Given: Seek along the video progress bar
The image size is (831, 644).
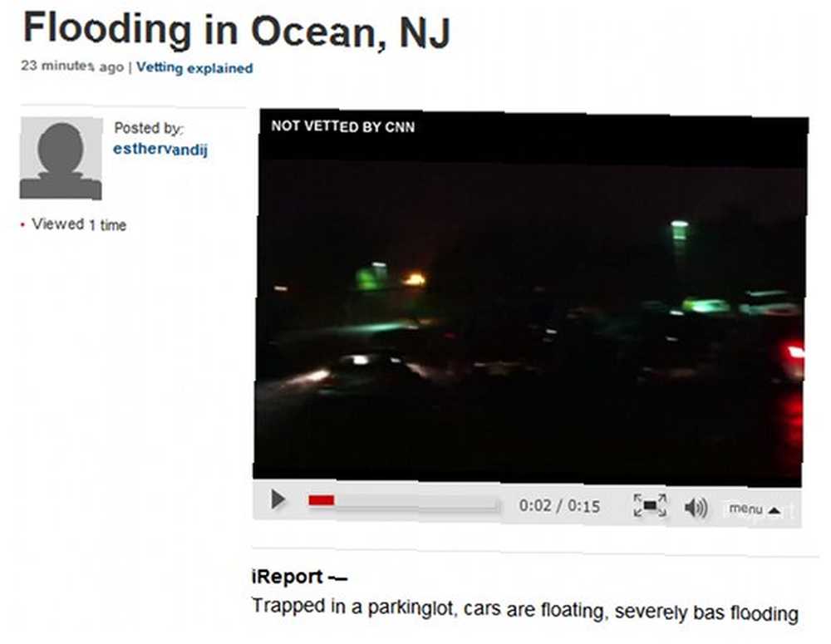Looking at the screenshot, I should pyautogui.click(x=405, y=501).
